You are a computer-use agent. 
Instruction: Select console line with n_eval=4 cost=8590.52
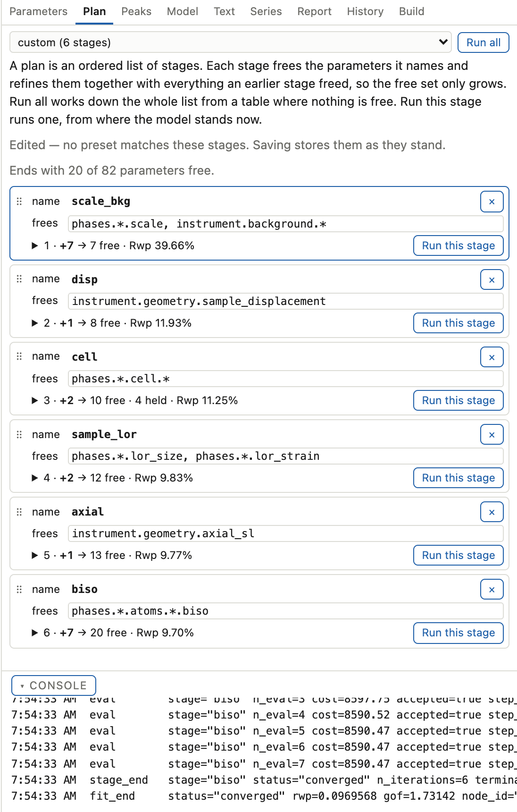point(264,715)
